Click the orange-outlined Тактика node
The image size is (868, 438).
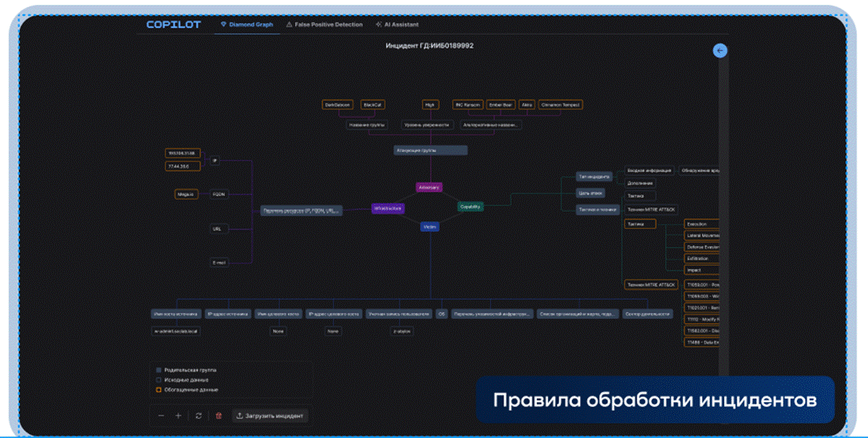pos(640,224)
